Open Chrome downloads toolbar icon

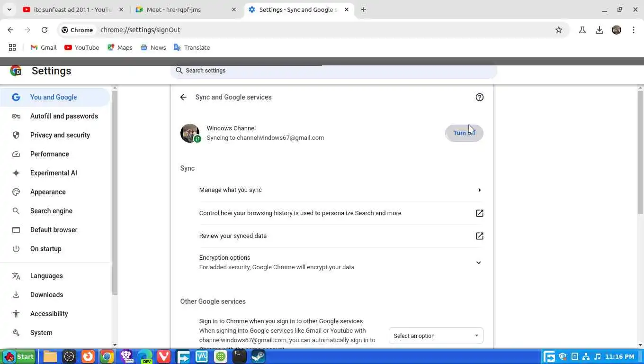(599, 30)
